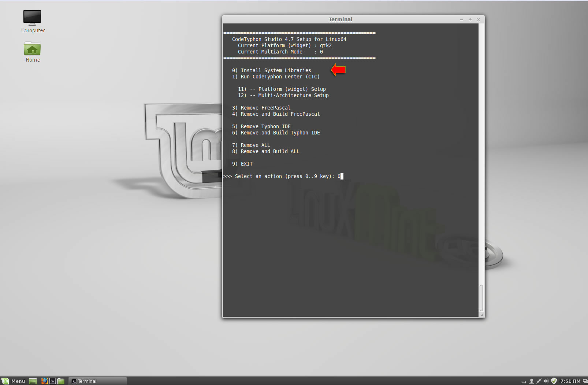Click the "Platform (widget) Setup" line
The height and width of the screenshot is (385, 588).
(282, 89)
